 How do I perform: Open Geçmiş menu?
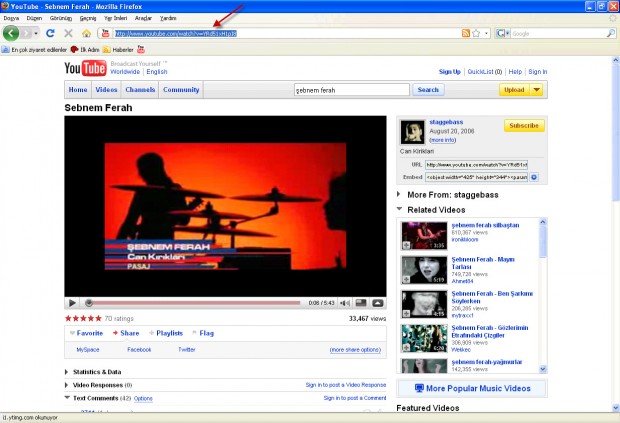click(x=88, y=18)
